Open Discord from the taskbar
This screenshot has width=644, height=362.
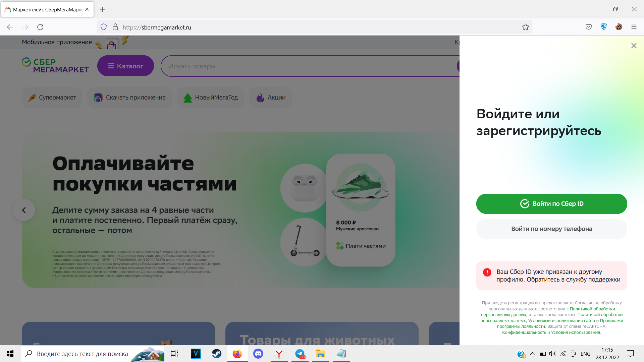pos(258,354)
